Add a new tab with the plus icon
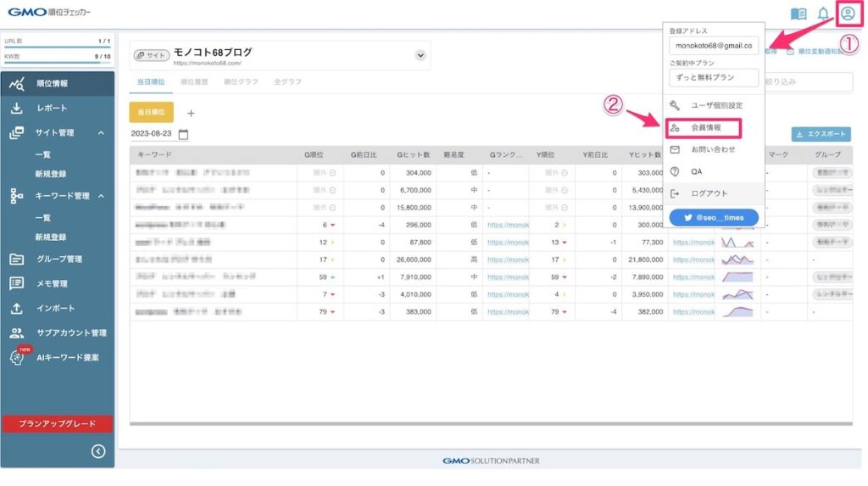 click(x=191, y=114)
